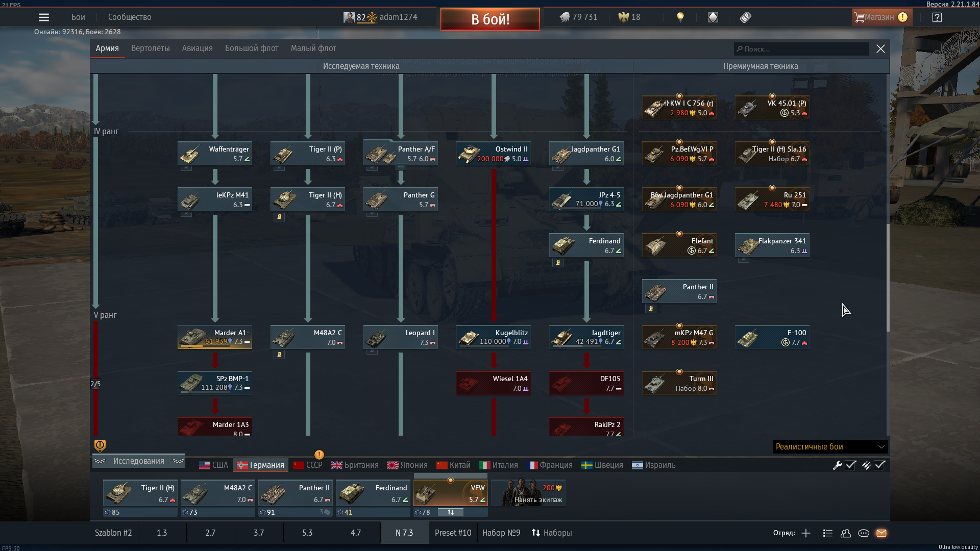Viewport: 980px width, 551px height.
Task: Select premium Ru 251 vehicle
Action: click(x=772, y=199)
